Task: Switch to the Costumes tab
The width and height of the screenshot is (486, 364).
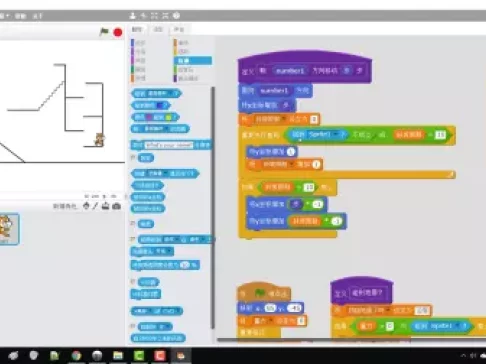Action: click(158, 29)
